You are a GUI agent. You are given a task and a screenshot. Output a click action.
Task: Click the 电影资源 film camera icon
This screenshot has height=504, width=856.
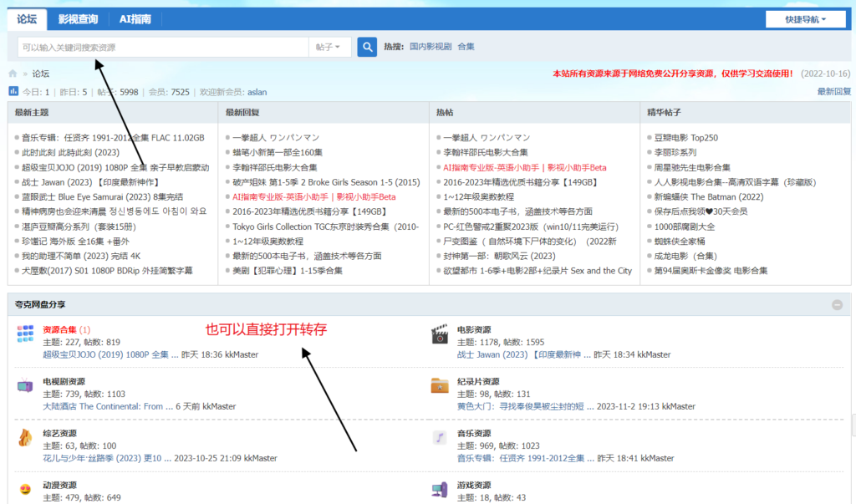click(x=441, y=333)
